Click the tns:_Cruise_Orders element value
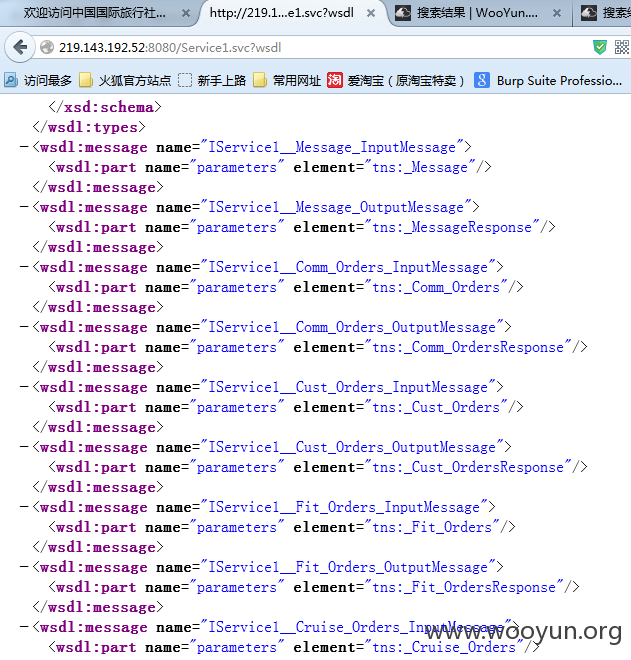The height and width of the screenshot is (660, 631). (x=444, y=647)
